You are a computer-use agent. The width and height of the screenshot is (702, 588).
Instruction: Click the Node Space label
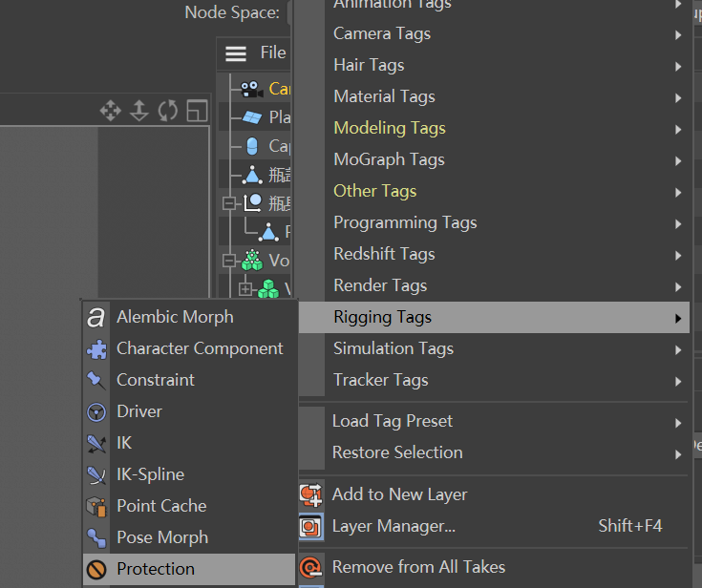pos(232,12)
